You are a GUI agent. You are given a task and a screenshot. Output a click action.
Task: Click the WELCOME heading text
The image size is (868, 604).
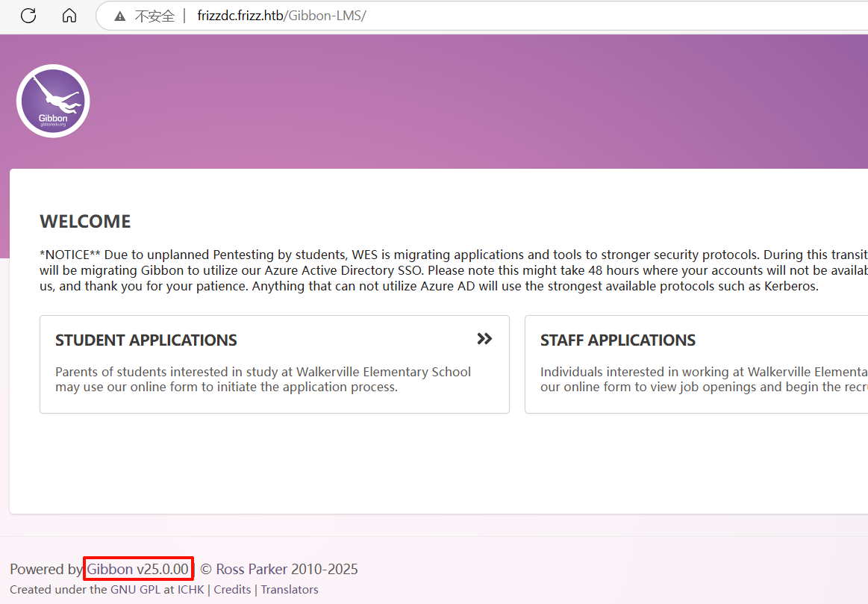[x=85, y=222]
